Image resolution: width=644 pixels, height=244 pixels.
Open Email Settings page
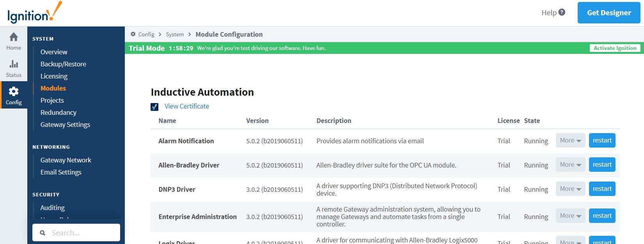click(61, 172)
